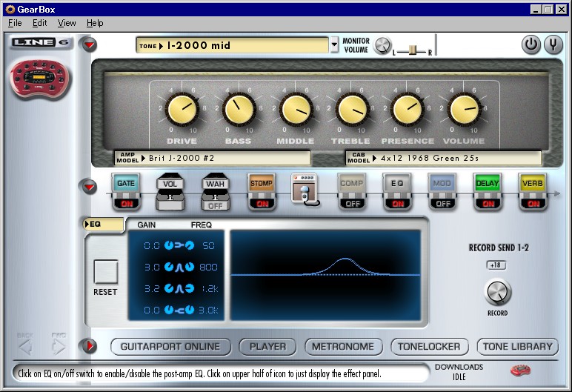Click the GUITARPORT ONLINE button
Screen dimensions: 572x392
coord(170,346)
